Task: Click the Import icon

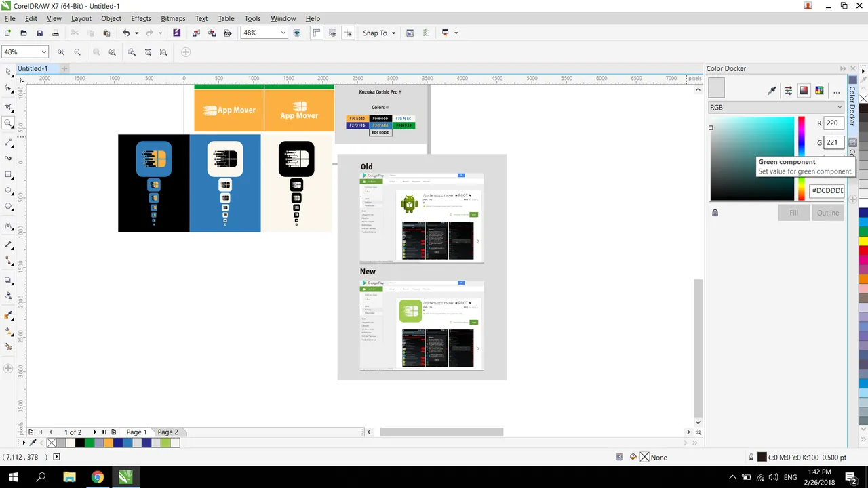Action: click(x=196, y=33)
